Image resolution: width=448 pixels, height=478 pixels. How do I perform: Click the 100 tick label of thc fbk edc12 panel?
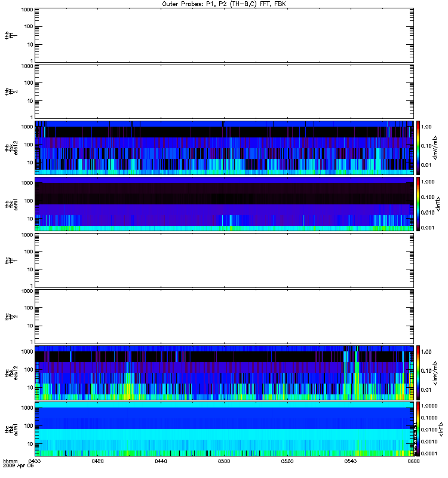pyautogui.click(x=29, y=369)
